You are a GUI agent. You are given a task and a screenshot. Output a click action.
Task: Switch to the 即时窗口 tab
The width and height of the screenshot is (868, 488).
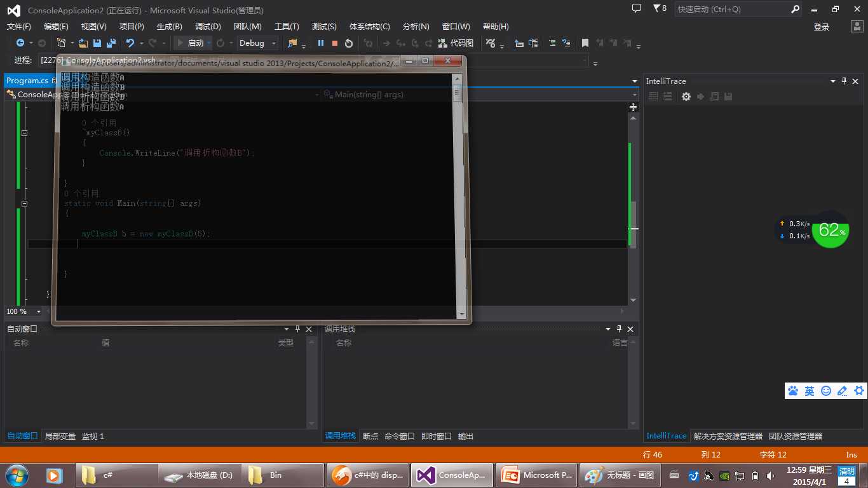pos(437,436)
